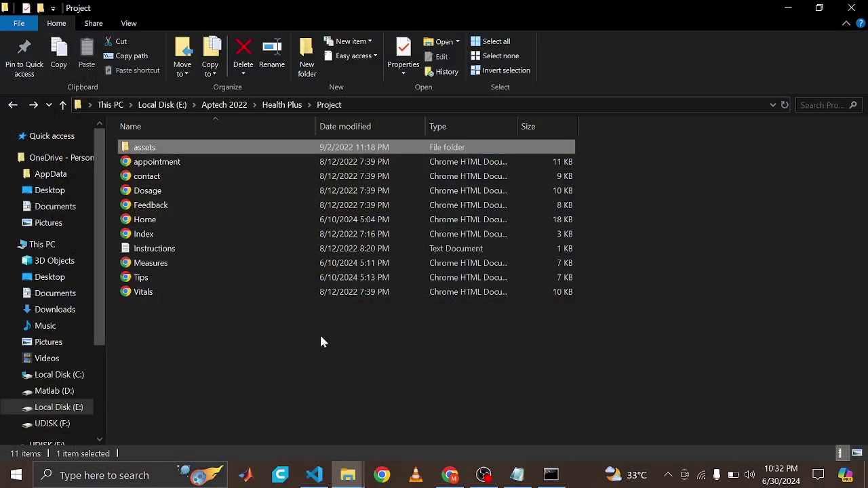This screenshot has width=868, height=488.
Task: Click the Paste icon in the ribbon
Action: [87, 54]
